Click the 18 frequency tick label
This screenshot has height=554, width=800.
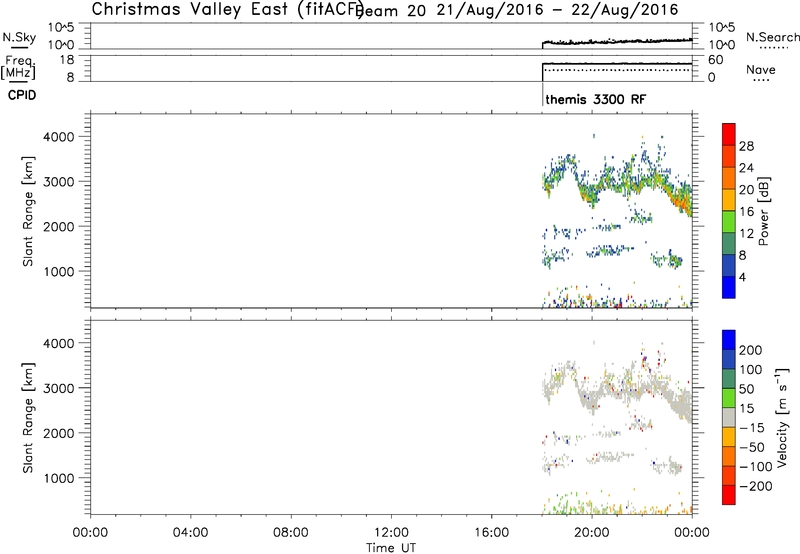click(66, 60)
